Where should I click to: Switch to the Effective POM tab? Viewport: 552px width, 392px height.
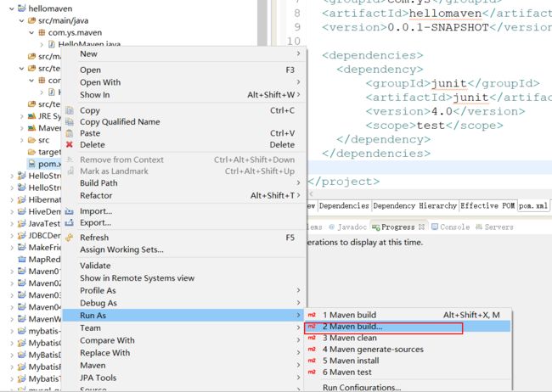click(487, 206)
